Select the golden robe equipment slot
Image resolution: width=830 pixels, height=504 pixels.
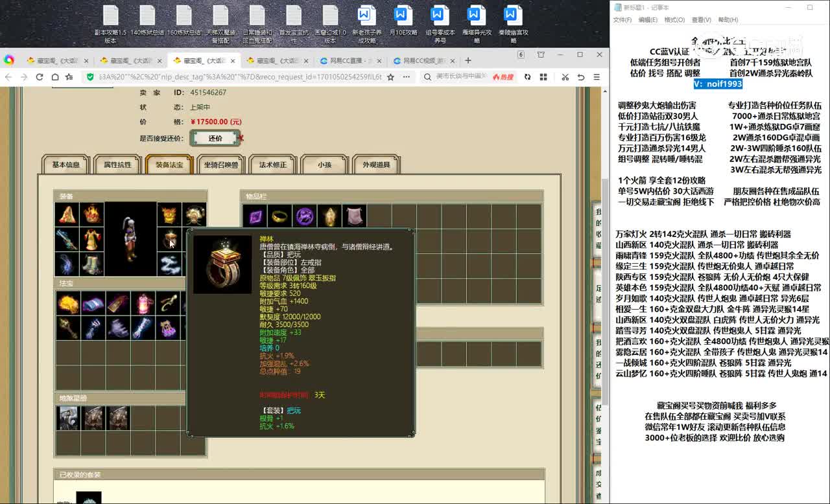tap(92, 239)
